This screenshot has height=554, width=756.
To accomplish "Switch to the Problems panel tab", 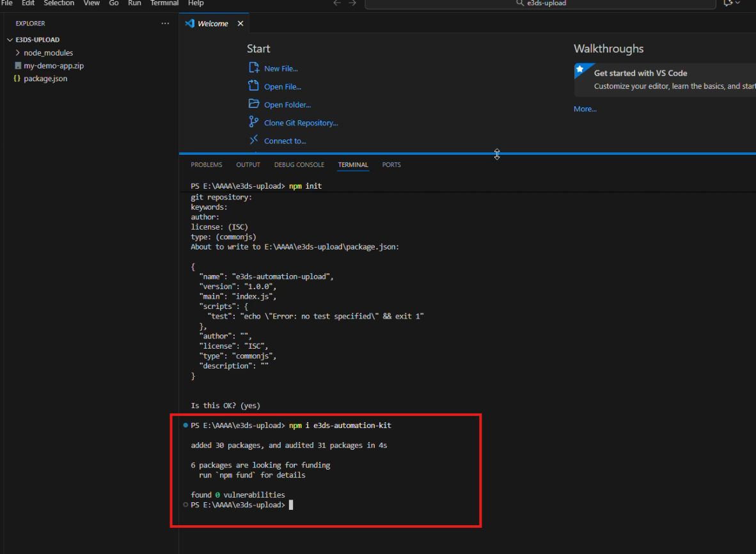I will [207, 165].
